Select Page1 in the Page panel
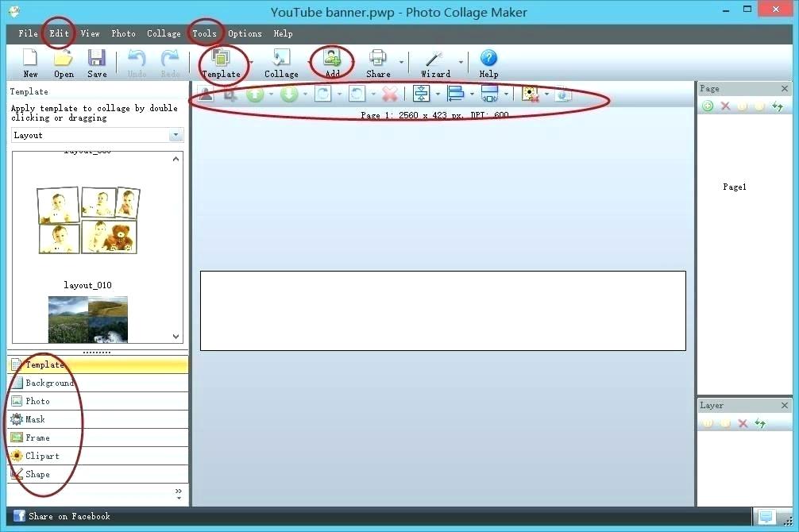Image resolution: width=799 pixels, height=532 pixels. point(735,187)
